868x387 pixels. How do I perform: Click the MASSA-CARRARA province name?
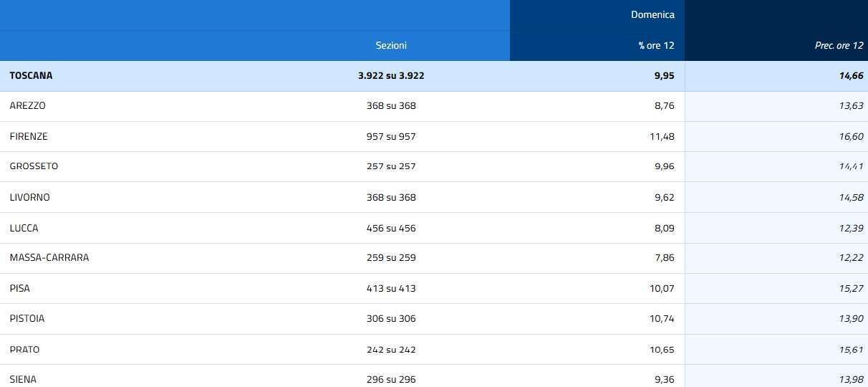tap(49, 257)
